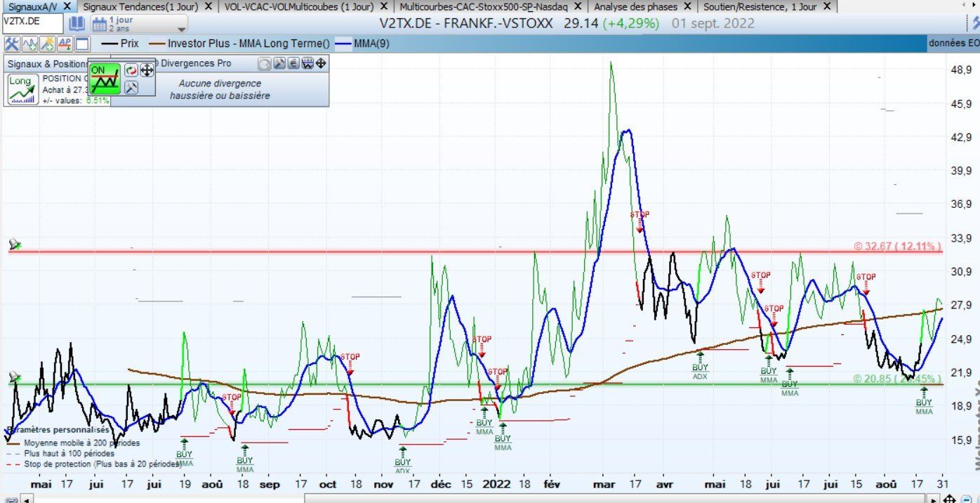Click the cart icon in Divergences Pro

tap(307, 63)
